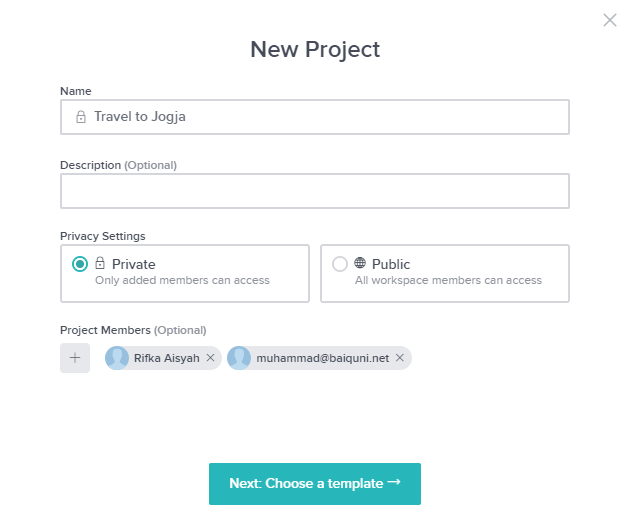The image size is (629, 528).
Task: Remove Rifka Aisyah from project members
Action: coord(210,358)
